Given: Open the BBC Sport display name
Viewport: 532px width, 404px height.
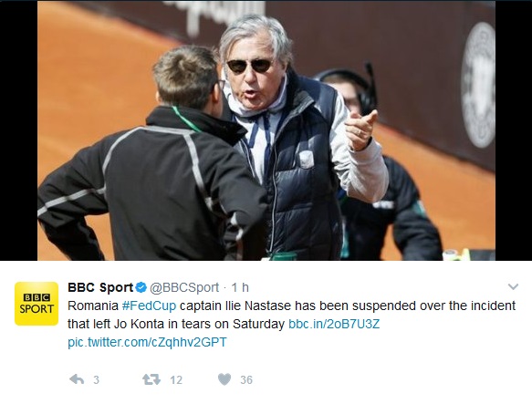Looking at the screenshot, I should point(100,287).
